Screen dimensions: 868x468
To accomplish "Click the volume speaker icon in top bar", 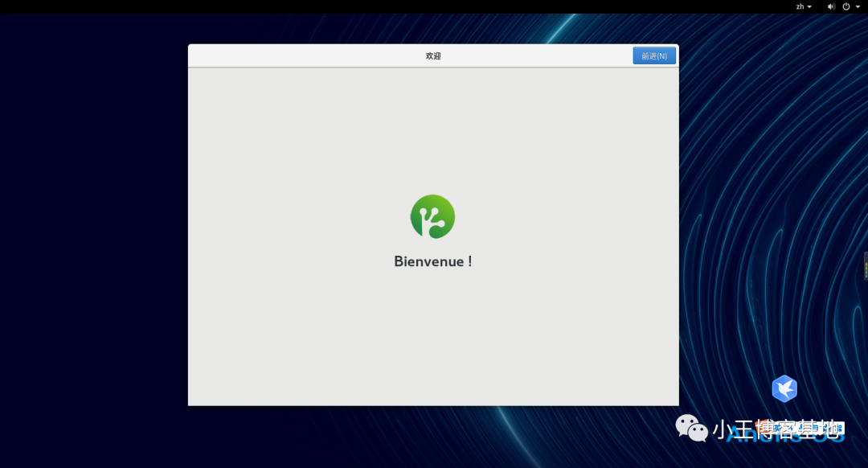I will pos(831,6).
